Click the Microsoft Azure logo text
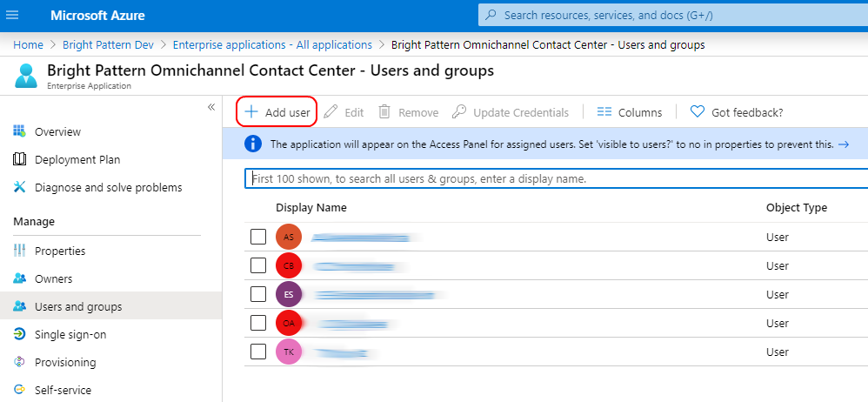Viewport: 868px width, 402px height. 97,15
